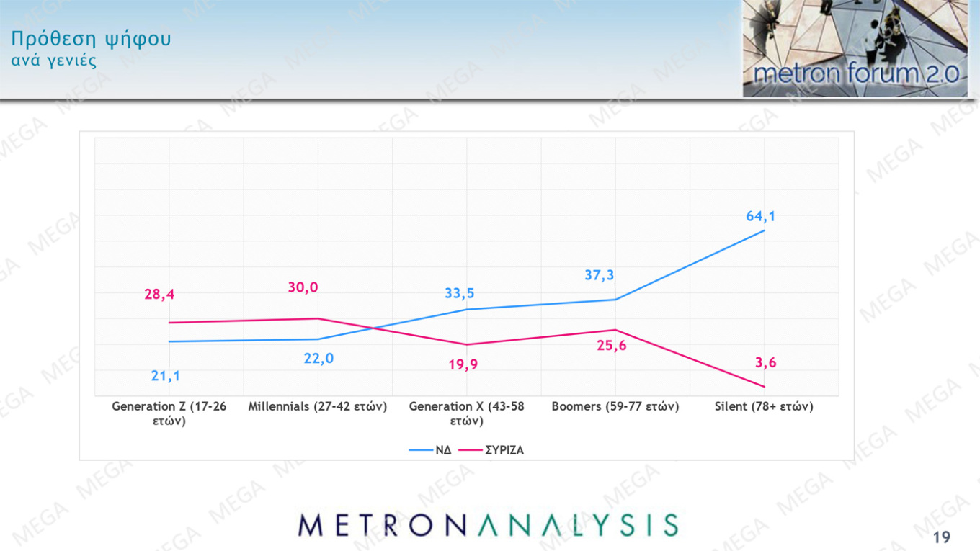Click the axis label 'Silent (78+ ετών)'
This screenshot has width=980, height=551.
[764, 407]
